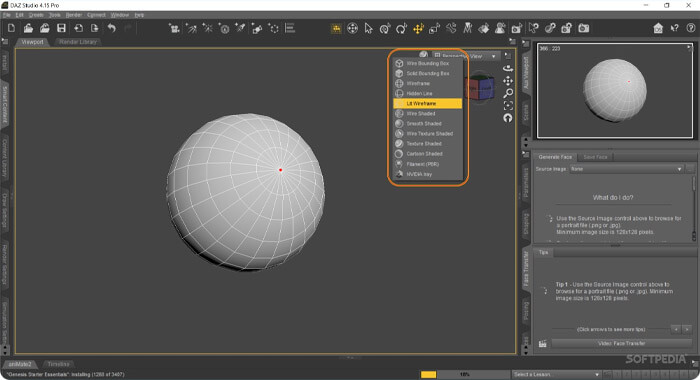Choose NVIDIA Iray draw style

point(428,174)
